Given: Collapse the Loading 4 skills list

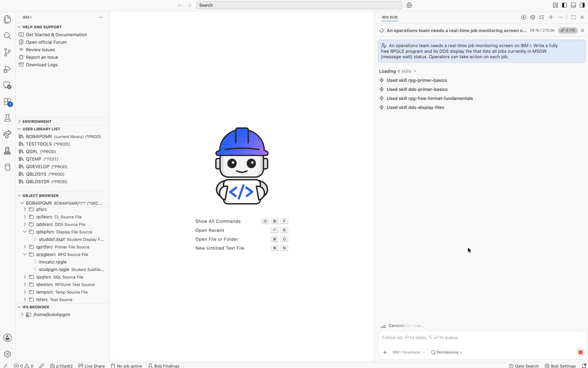Looking at the screenshot, I should (x=398, y=71).
